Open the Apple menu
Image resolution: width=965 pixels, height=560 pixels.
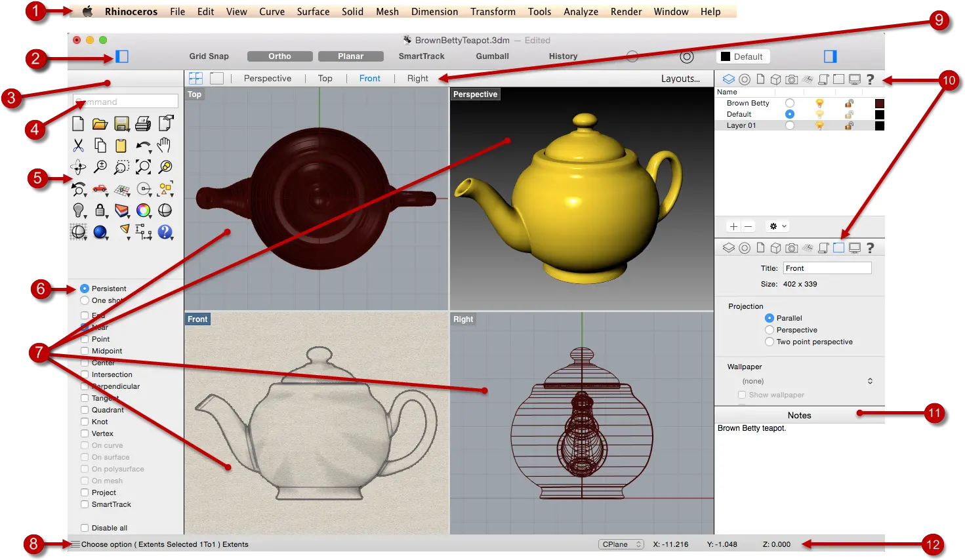(x=87, y=11)
